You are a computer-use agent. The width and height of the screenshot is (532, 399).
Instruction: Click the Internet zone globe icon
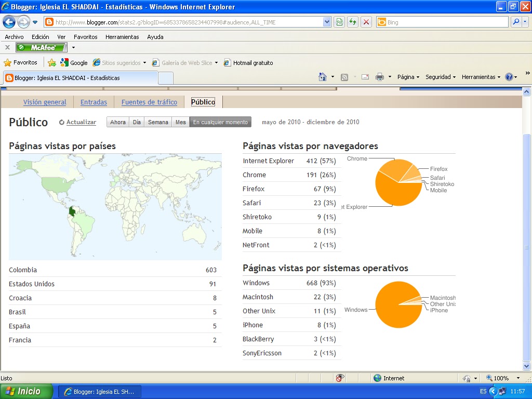[x=377, y=378]
